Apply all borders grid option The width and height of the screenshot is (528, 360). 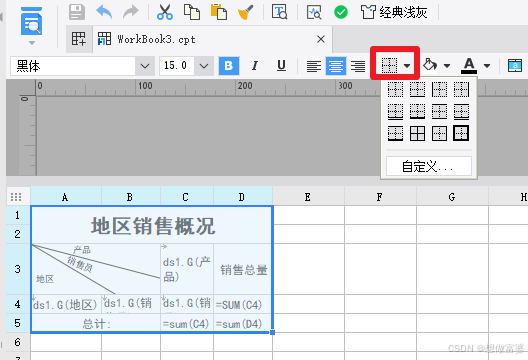click(x=417, y=133)
